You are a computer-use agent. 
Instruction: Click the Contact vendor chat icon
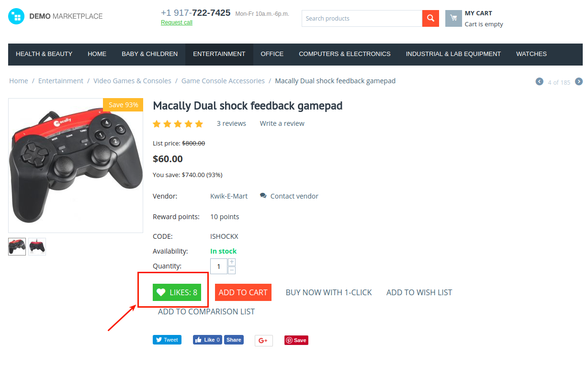click(263, 196)
